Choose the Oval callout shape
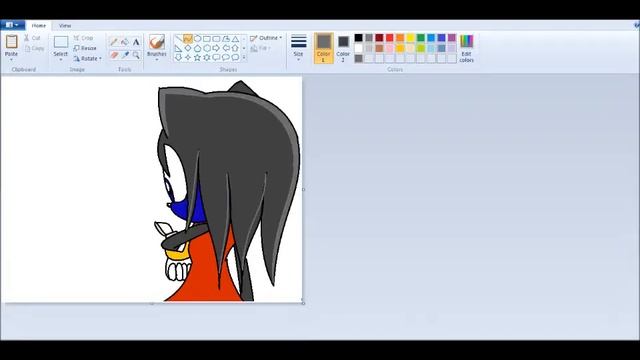 pyautogui.click(x=226, y=58)
